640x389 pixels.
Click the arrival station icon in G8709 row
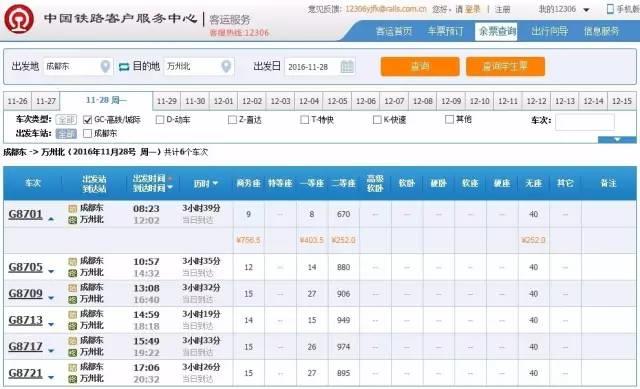pyautogui.click(x=73, y=300)
